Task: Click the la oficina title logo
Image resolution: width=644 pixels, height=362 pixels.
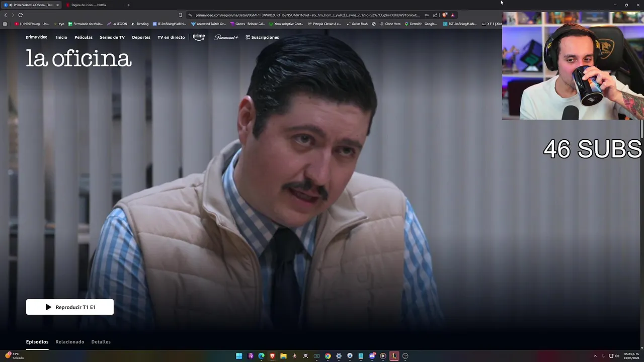Action: pos(79,59)
